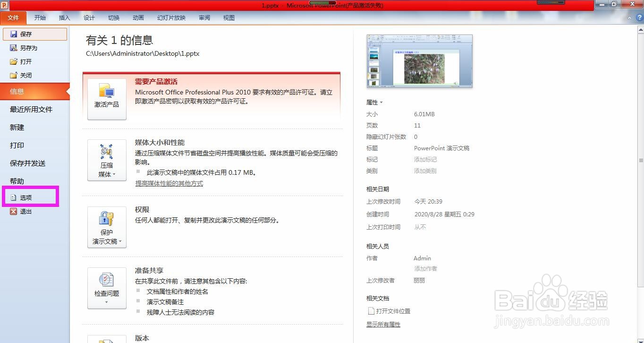Click 添加类别 field to add category
The image size is (644, 343).
click(x=425, y=171)
